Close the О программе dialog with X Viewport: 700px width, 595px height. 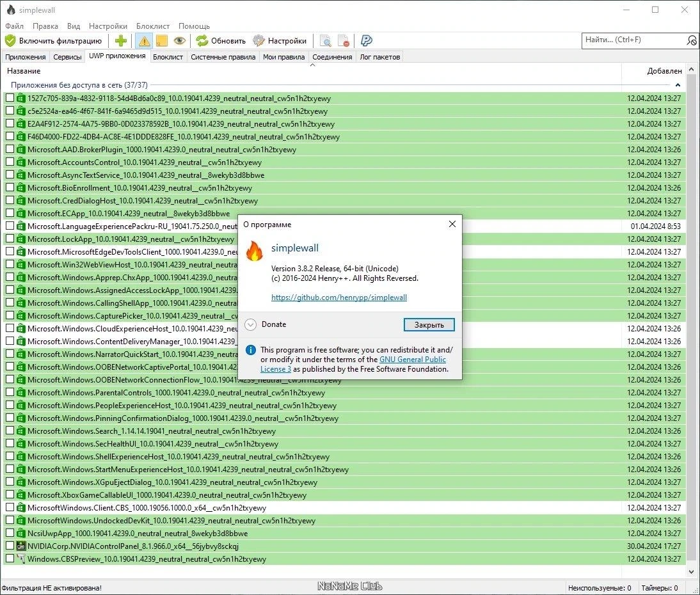pyautogui.click(x=452, y=224)
